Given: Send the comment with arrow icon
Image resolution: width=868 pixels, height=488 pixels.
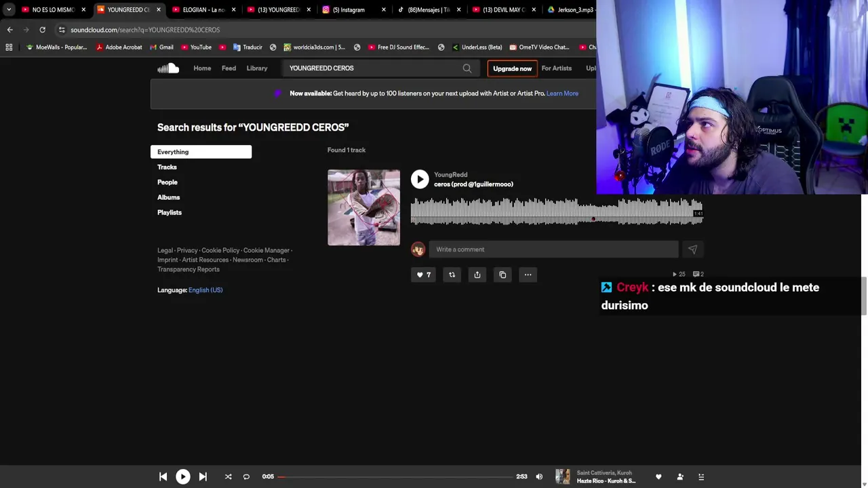Looking at the screenshot, I should tap(692, 249).
